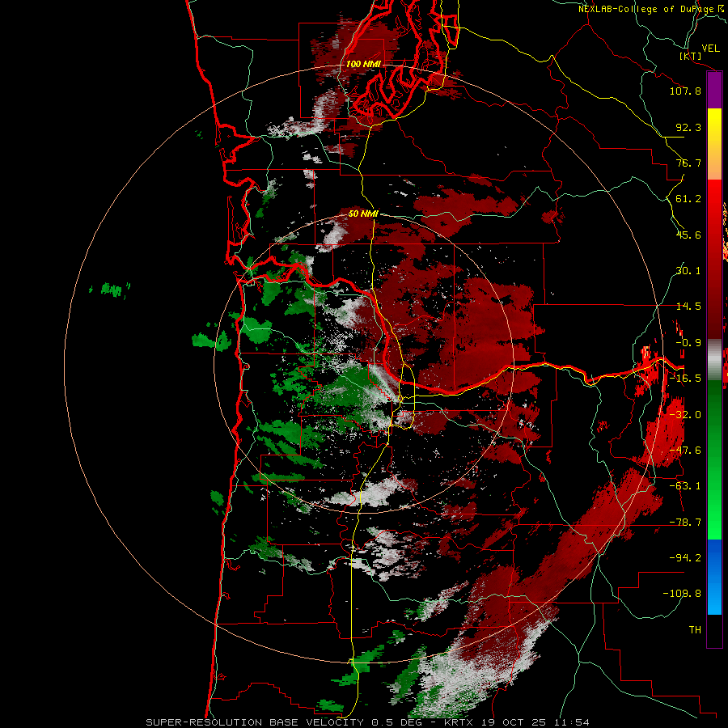Click the -109.8 value on the velocity scale

click(x=682, y=594)
